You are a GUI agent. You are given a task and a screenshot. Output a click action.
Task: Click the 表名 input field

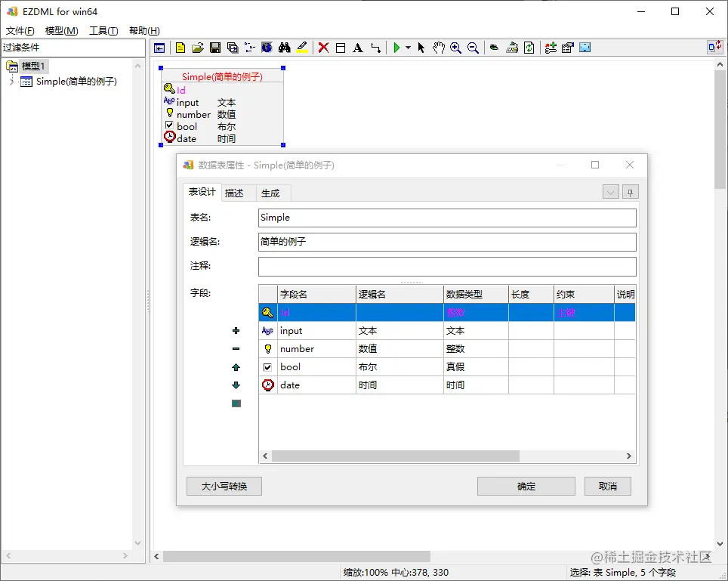point(447,218)
